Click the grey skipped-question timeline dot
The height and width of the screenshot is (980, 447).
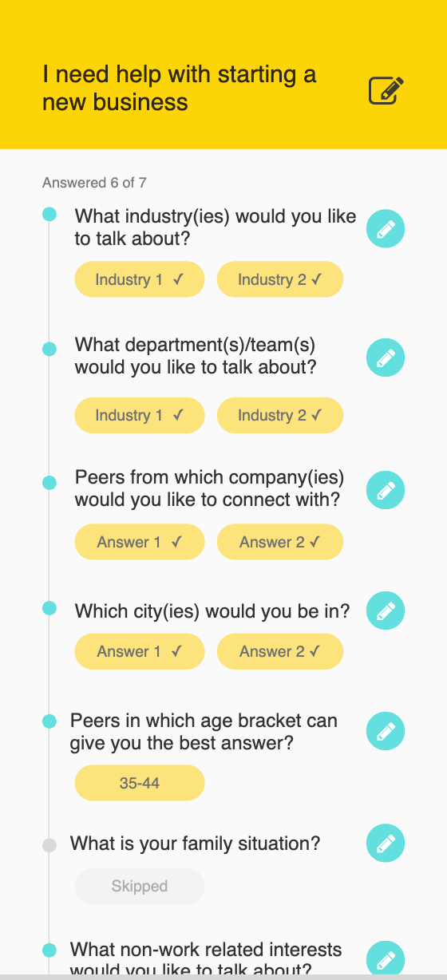click(49, 845)
